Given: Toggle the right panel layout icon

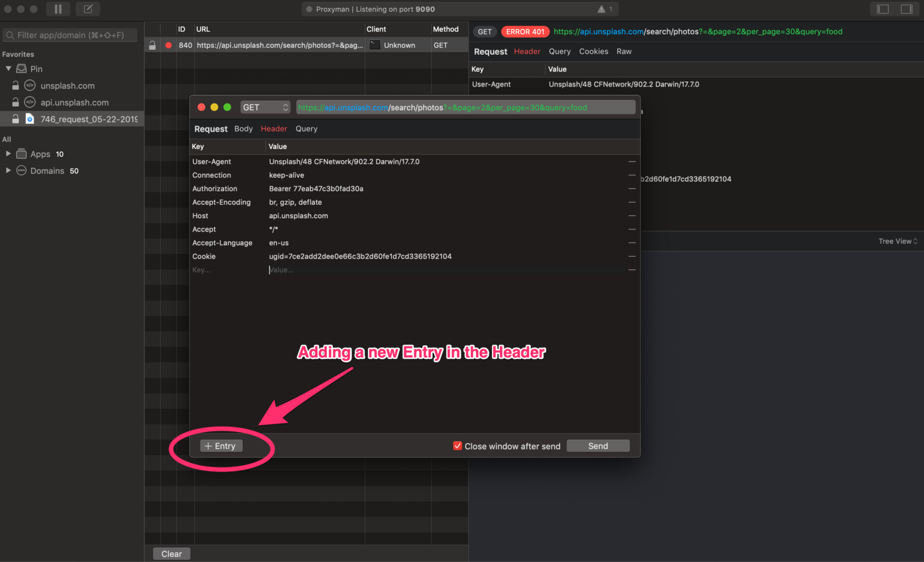Looking at the screenshot, I should pyautogui.click(x=907, y=9).
